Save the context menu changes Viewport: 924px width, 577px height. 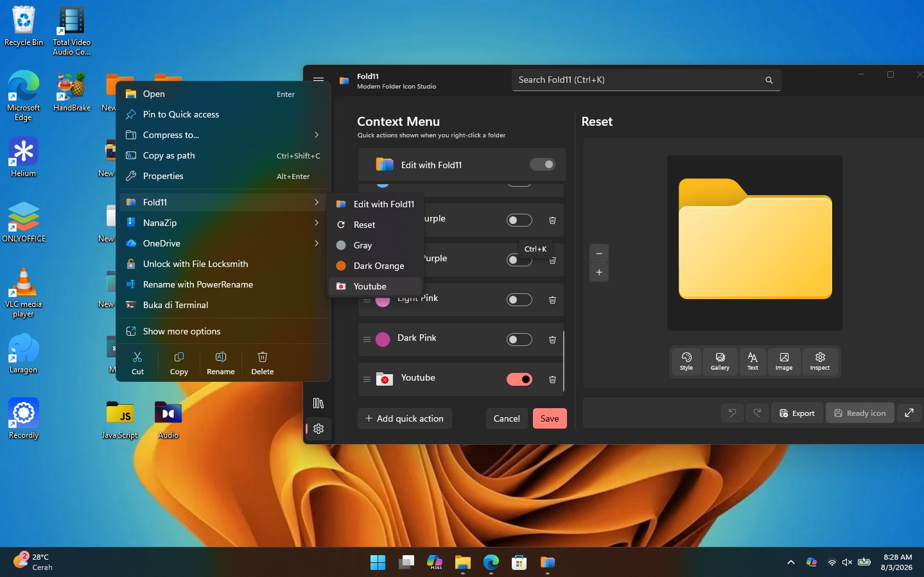pos(550,418)
